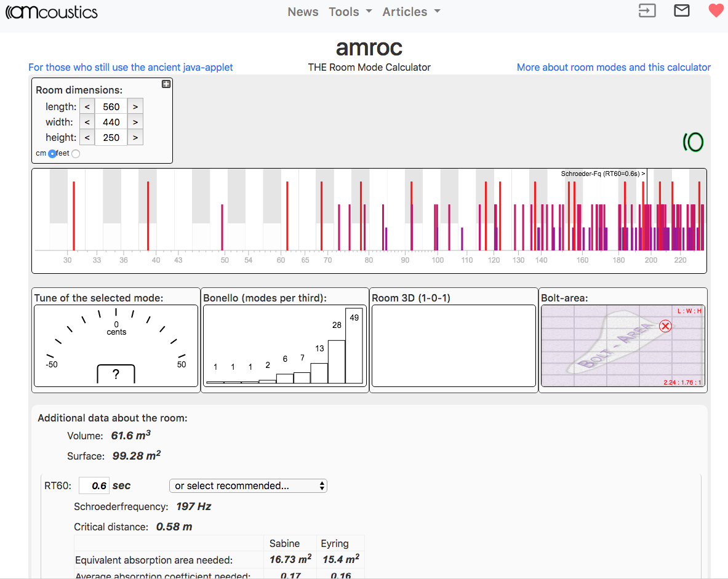
Task: Click the height input field showing 250
Action: click(x=111, y=137)
